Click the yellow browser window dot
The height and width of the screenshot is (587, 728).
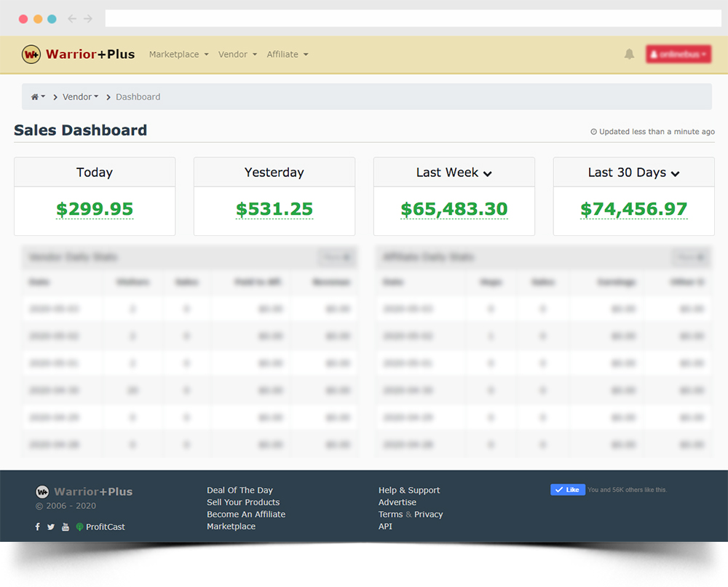[x=38, y=19]
